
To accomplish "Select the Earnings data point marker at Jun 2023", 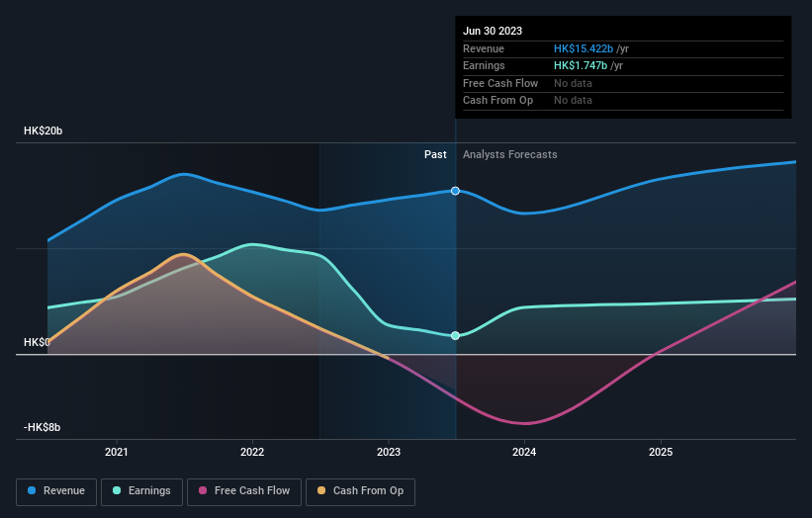I will 455,336.
